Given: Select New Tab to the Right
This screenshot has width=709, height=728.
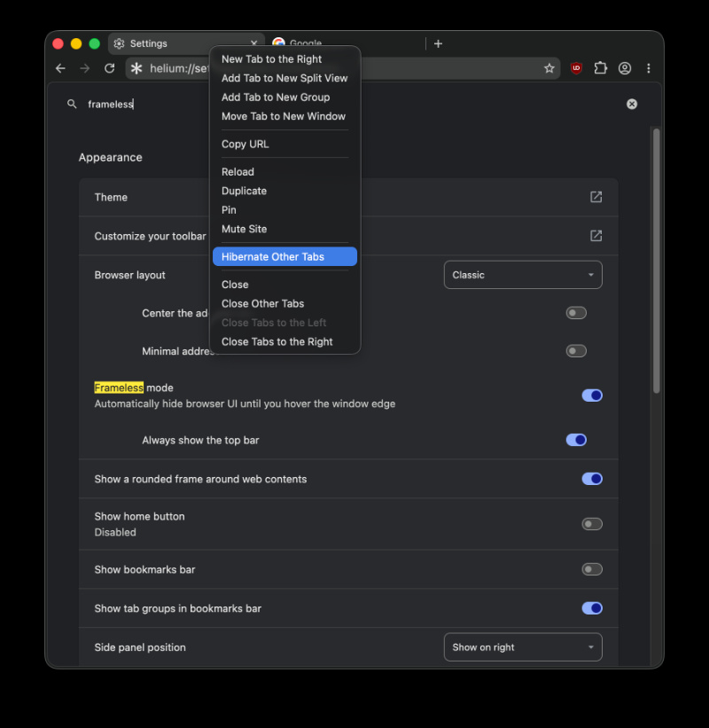Looking at the screenshot, I should [x=284, y=59].
